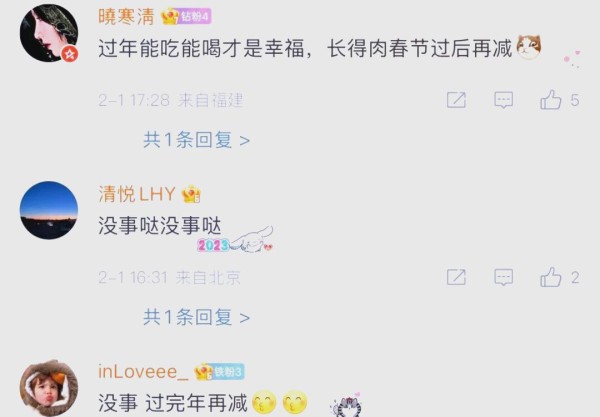Like 清悦LHY's comment with thumbs-up icon
Image resolution: width=600 pixels, height=417 pixels.
[x=550, y=277]
